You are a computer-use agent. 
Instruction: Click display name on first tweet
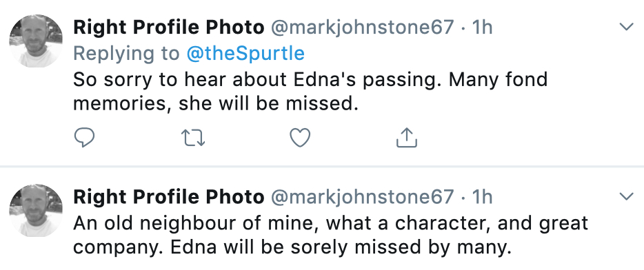tap(168, 28)
